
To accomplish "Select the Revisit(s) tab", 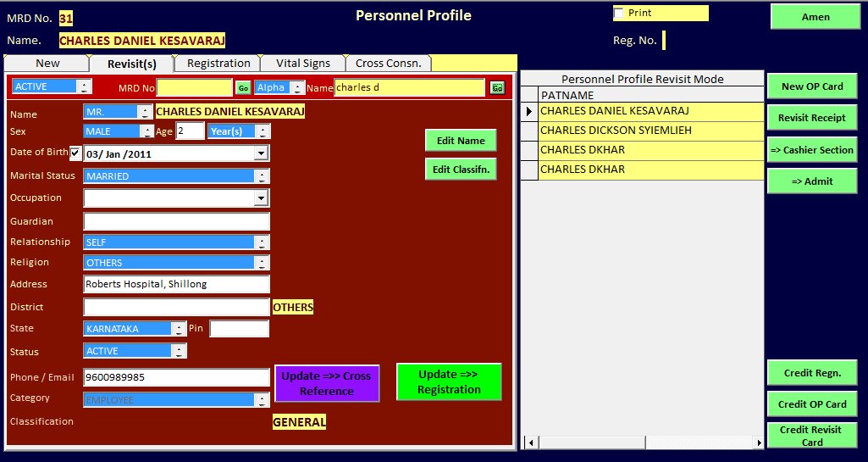I will coord(132,64).
